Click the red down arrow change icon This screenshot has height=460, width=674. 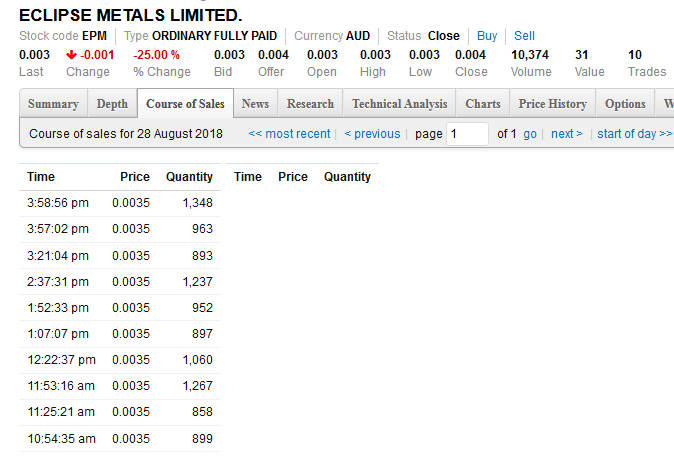[x=71, y=55]
